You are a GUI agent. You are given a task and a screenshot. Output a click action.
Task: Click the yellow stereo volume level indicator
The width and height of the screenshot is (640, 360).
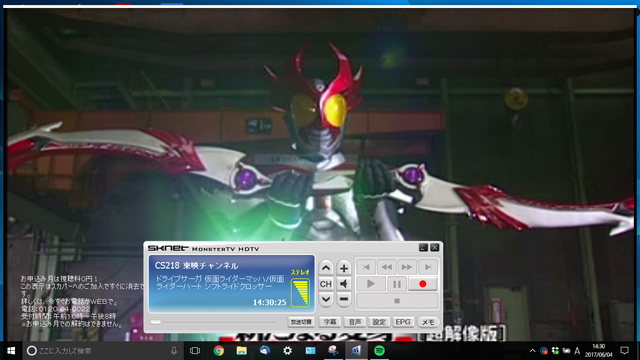[x=300, y=292]
